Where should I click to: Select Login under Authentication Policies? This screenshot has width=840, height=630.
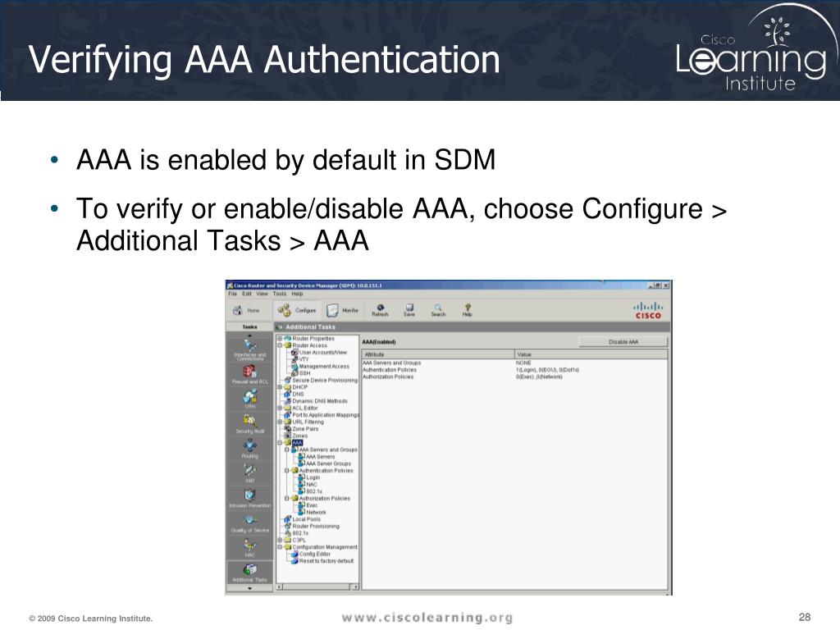click(313, 477)
